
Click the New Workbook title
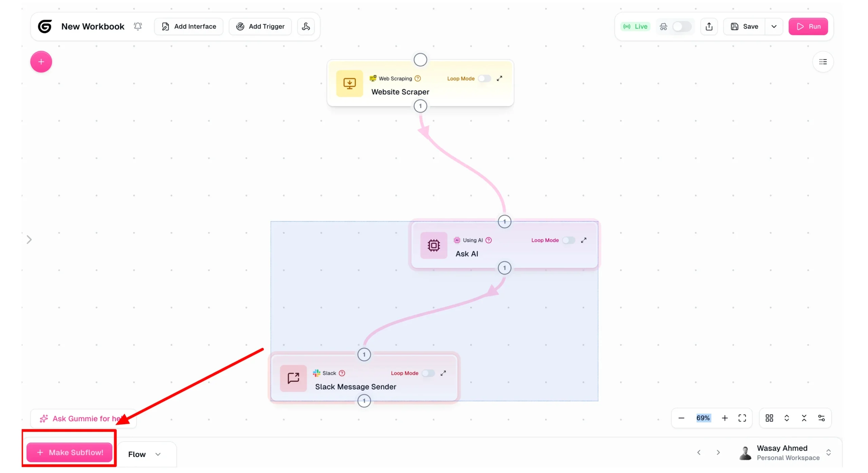pyautogui.click(x=93, y=26)
